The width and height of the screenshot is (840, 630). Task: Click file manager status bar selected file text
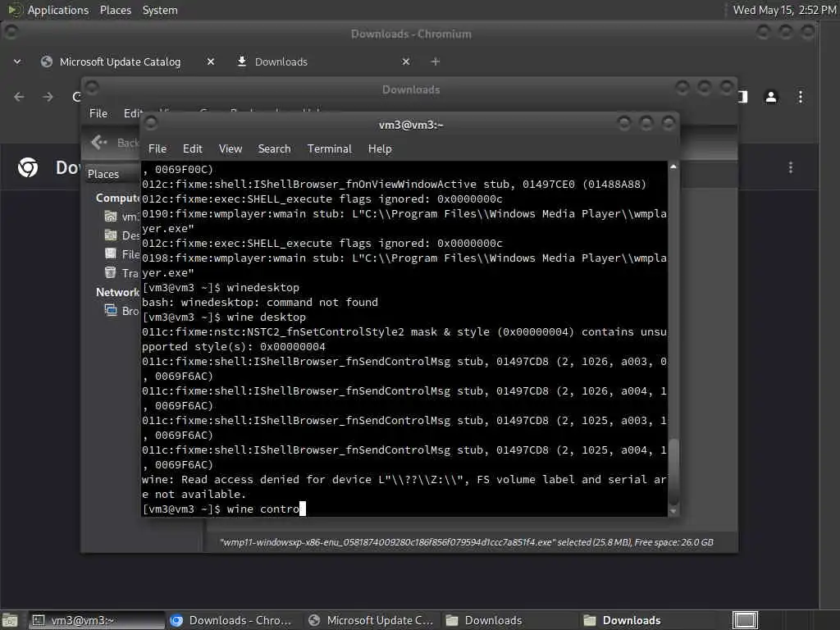point(466,542)
